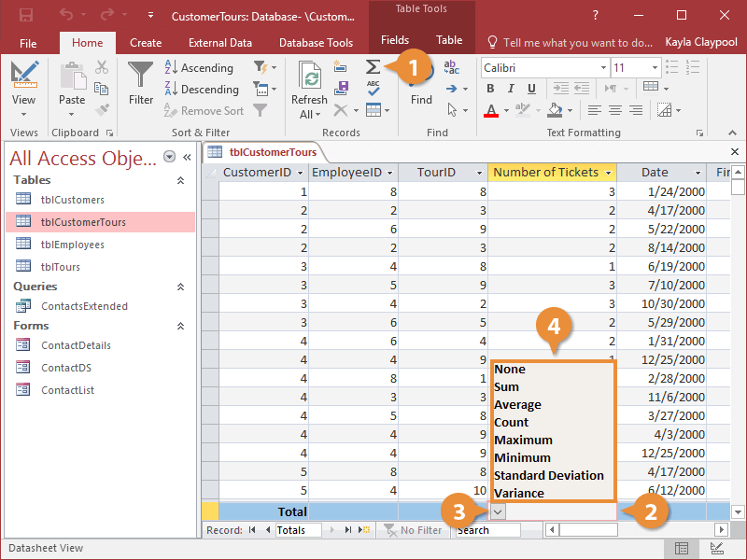Open the External Data ribbon tab
747x560 pixels.
point(219,42)
